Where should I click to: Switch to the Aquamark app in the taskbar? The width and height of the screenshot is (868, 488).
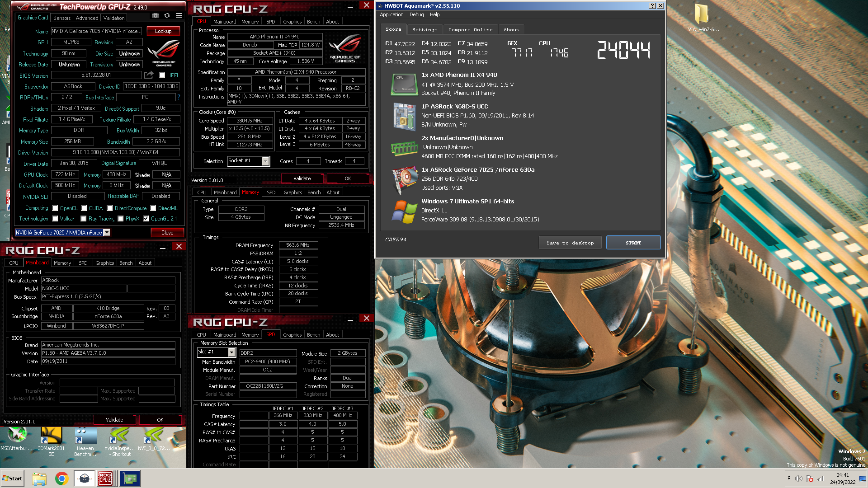84,479
